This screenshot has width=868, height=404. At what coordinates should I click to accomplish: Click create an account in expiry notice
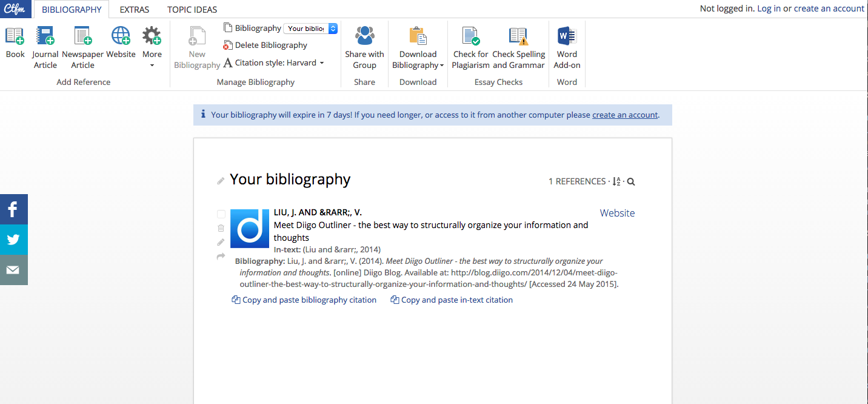625,115
